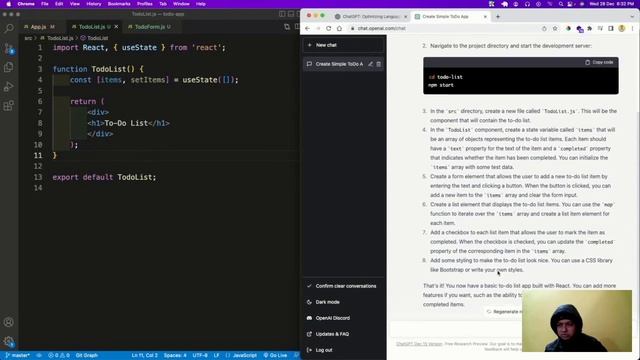Click the sync changes icon in status bar
The image size is (640, 360).
pyautogui.click(x=39, y=356)
